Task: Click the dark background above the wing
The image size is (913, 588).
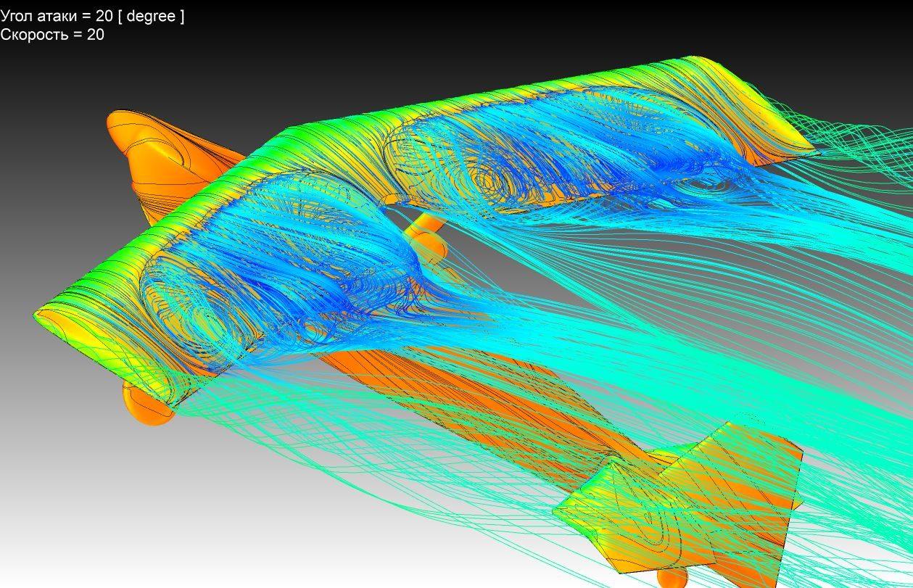Action: [435, 36]
